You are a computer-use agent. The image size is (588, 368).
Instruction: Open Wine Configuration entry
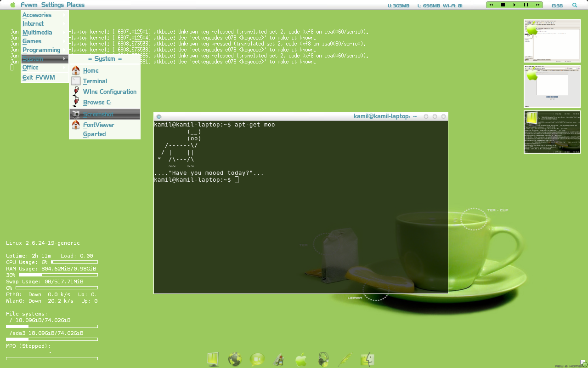click(105, 92)
